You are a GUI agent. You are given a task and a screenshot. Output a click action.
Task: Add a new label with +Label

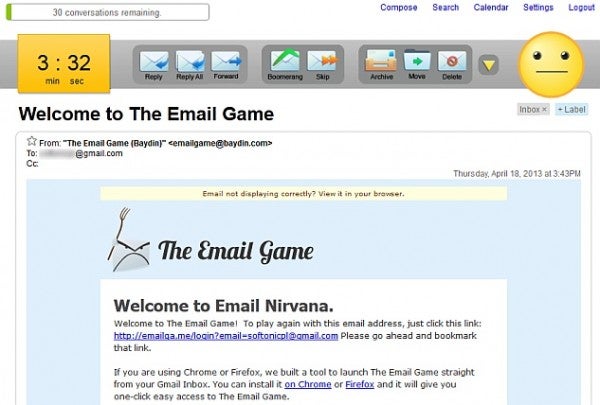click(x=572, y=109)
